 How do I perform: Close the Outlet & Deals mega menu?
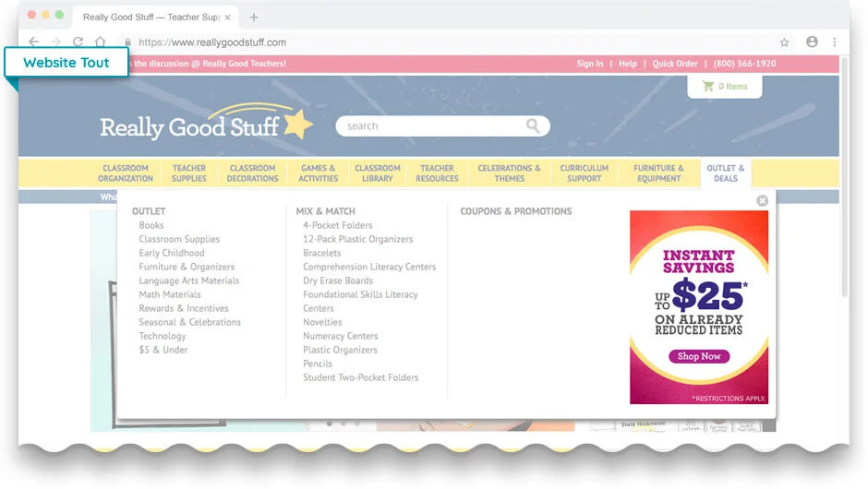(762, 201)
